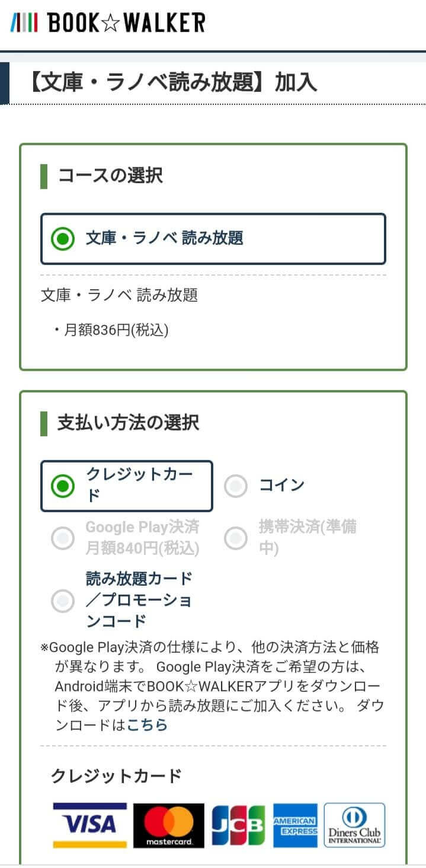The image size is (426, 868).
Task: Click the JCB card logo
Action: (x=239, y=825)
